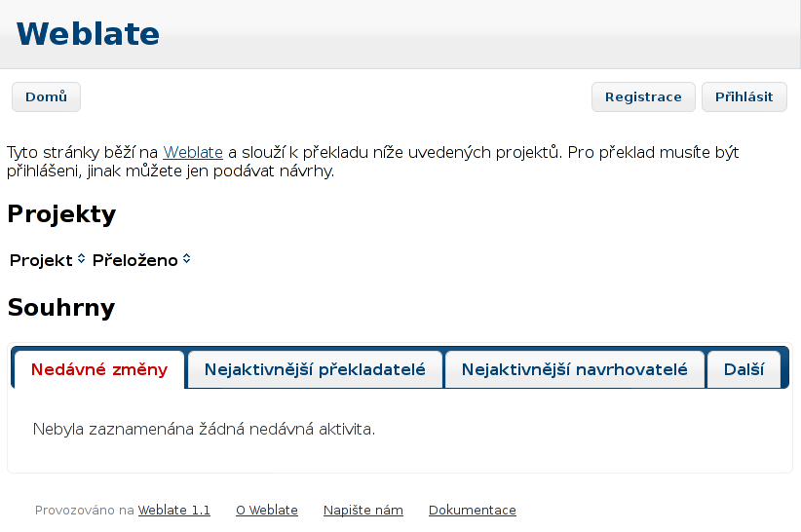Viewport: 801px width, 532px height.
Task: Open the Dokumentace footer link
Action: pos(473,510)
